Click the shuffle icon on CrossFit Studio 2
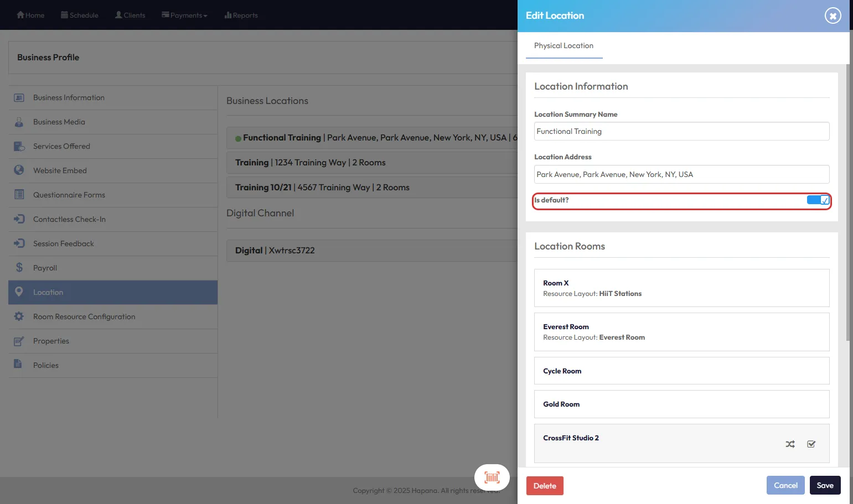This screenshot has width=853, height=504. tap(790, 444)
